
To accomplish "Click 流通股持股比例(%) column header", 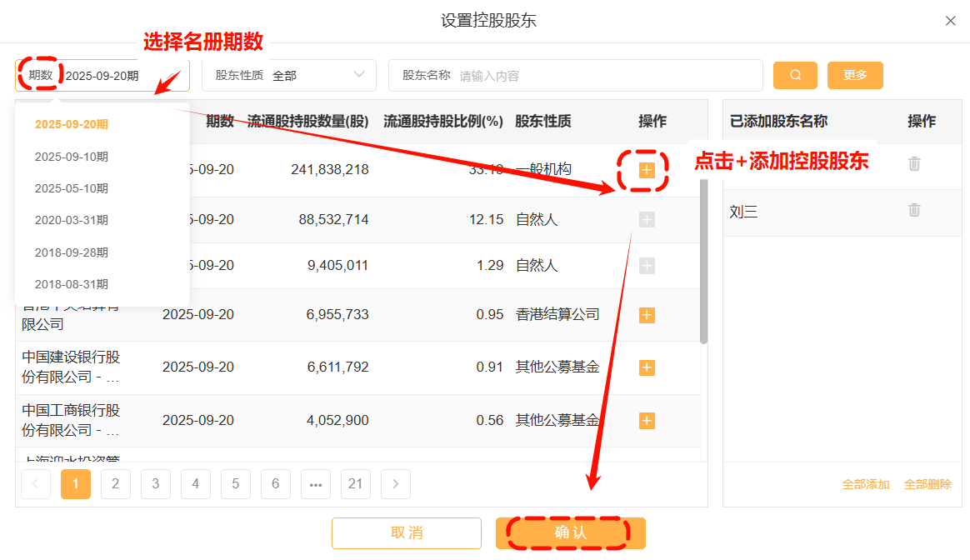I will [x=443, y=122].
